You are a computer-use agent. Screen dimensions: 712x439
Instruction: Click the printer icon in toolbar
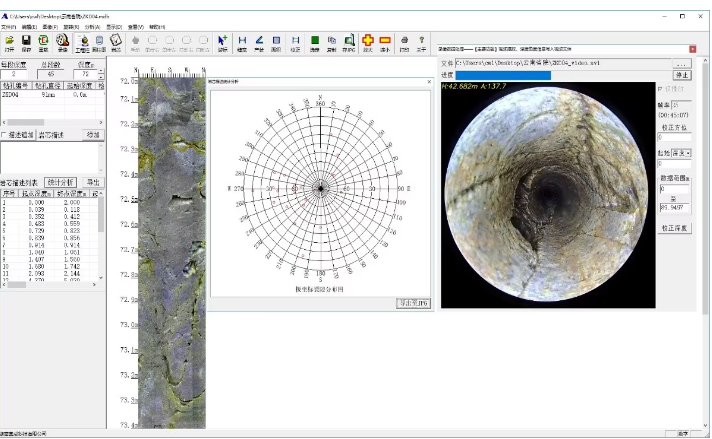[404, 41]
